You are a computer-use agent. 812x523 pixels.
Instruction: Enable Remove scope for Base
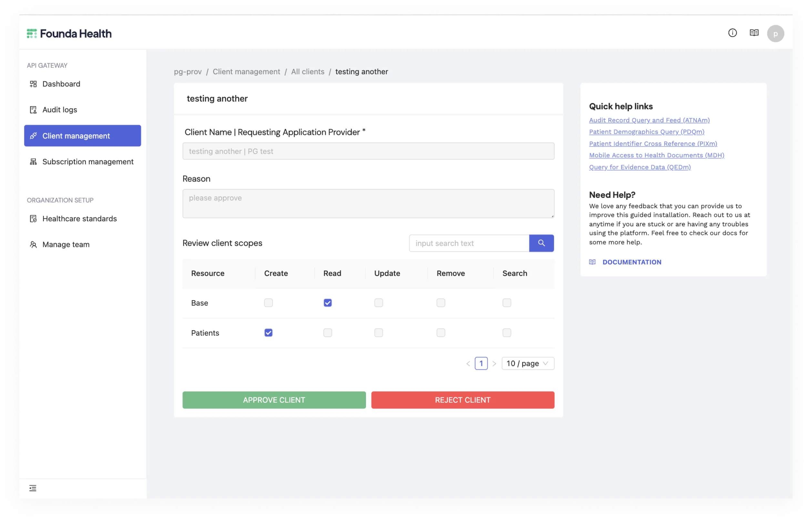click(x=441, y=303)
